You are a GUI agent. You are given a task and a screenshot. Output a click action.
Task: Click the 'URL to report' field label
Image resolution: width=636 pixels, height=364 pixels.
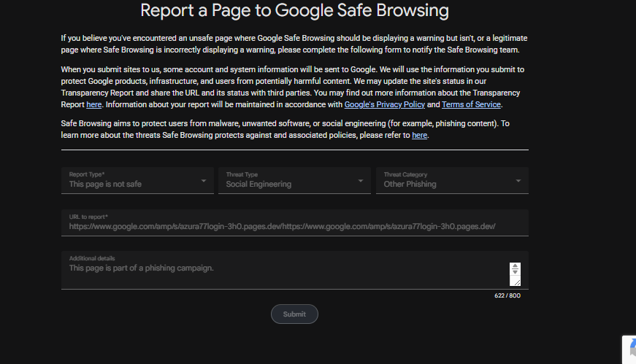88,217
